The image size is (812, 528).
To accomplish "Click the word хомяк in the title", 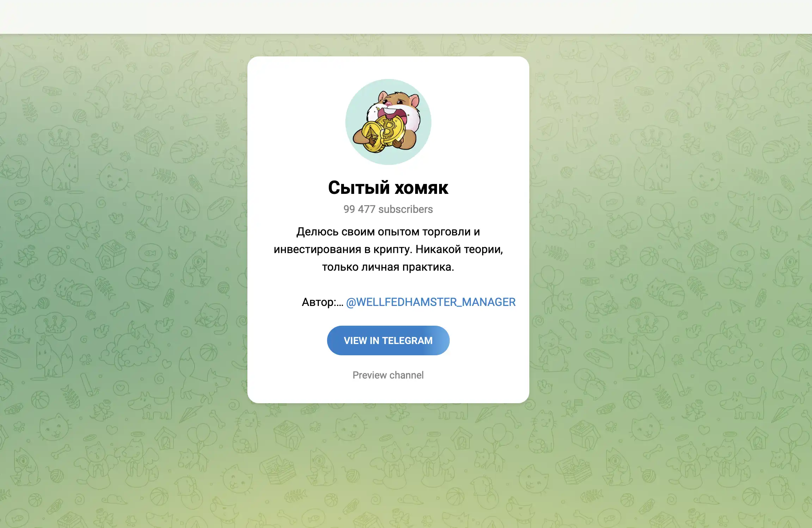I will tap(421, 188).
